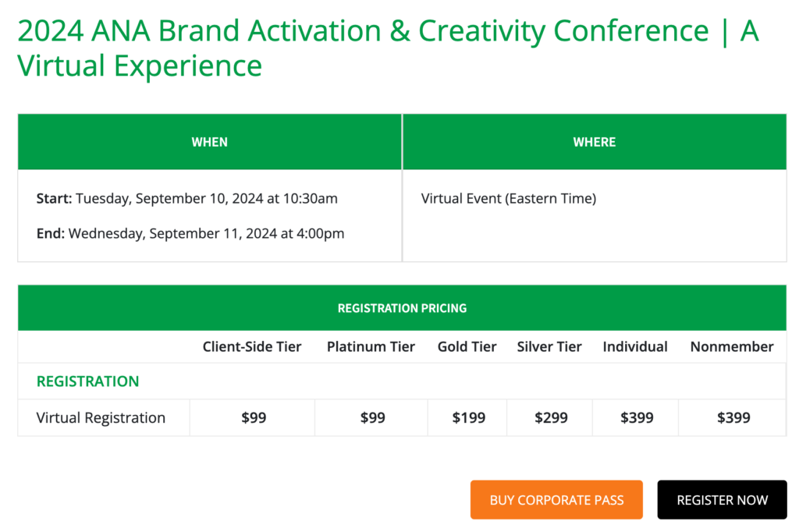Click the green REGISTRATION section label
The height and width of the screenshot is (532, 799).
87,381
